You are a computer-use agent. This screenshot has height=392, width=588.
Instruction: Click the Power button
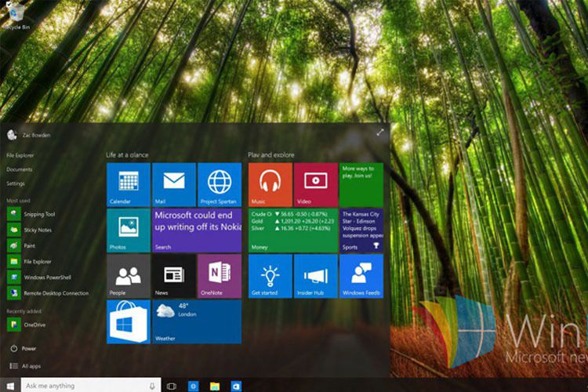[23, 348]
